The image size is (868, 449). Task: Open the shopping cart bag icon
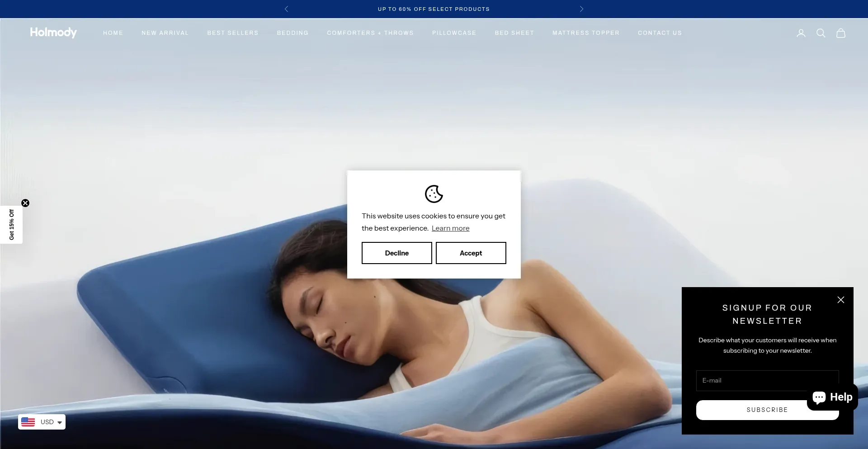840,33
